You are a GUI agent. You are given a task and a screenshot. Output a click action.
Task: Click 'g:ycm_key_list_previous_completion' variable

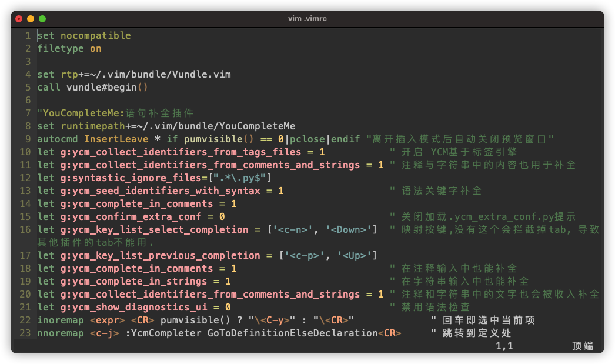click(161, 255)
